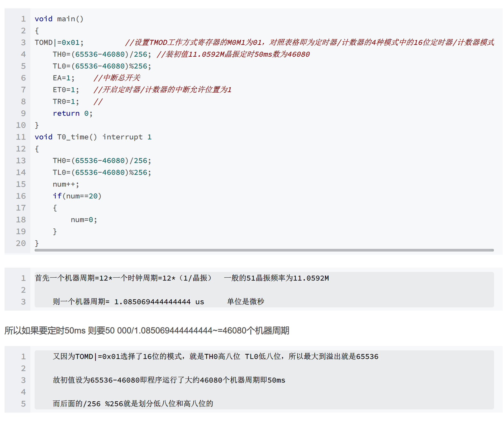The image size is (504, 422).
Task: Click the comment "//中断总开关"
Action: point(117,78)
